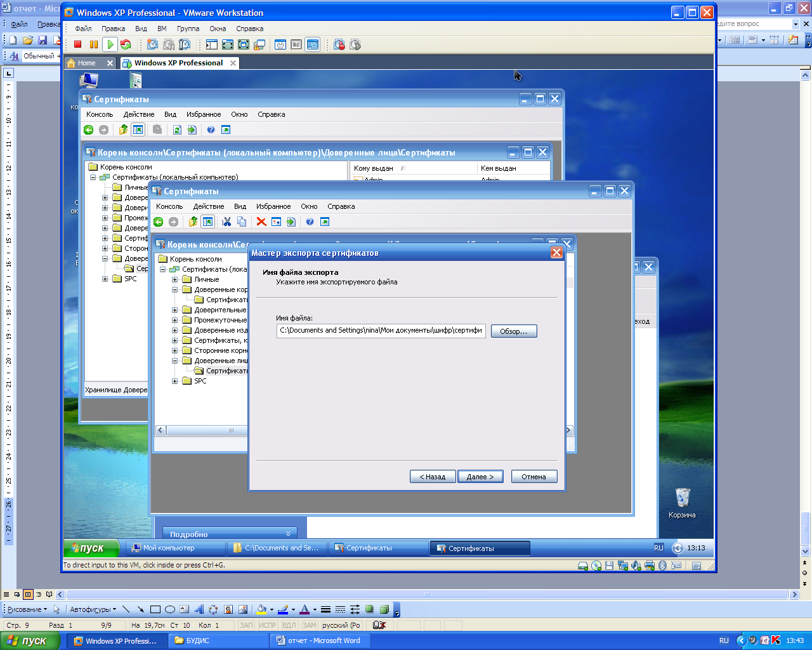The width and height of the screenshot is (812, 650).
Task: Click the Full Screen icon in VMware toolbar
Action: tap(244, 44)
